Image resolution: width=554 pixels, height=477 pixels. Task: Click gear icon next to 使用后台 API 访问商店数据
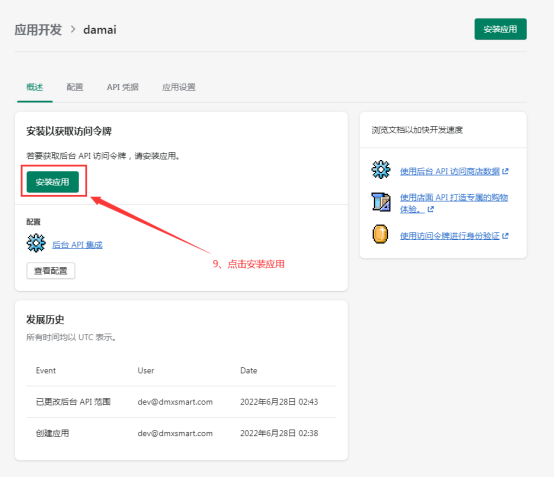click(x=381, y=170)
